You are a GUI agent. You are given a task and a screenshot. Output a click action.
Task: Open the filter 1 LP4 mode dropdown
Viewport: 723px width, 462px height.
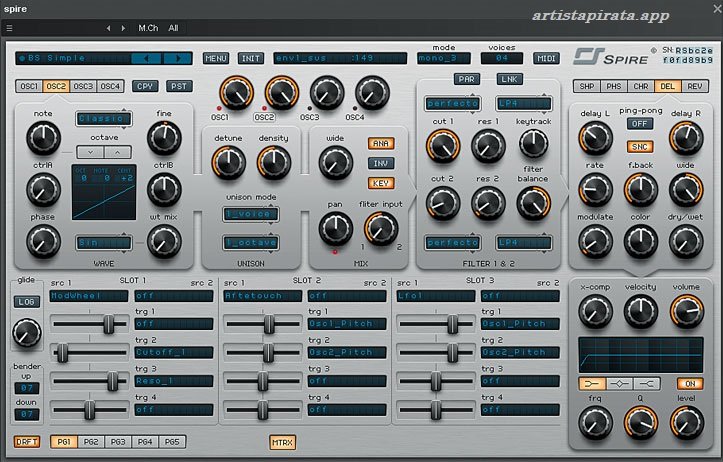tap(524, 104)
